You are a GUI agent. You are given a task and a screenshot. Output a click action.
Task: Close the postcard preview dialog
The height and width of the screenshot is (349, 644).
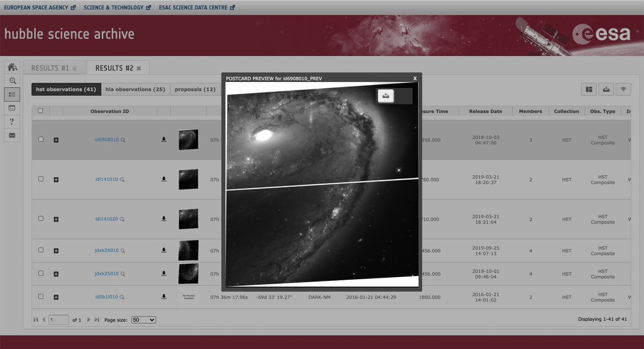pyautogui.click(x=415, y=78)
